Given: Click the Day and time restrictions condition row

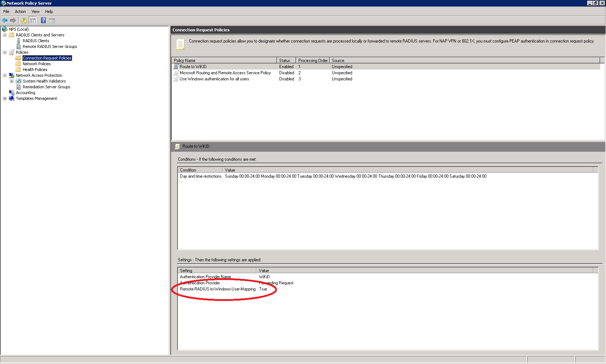Looking at the screenshot, I should click(x=201, y=176).
